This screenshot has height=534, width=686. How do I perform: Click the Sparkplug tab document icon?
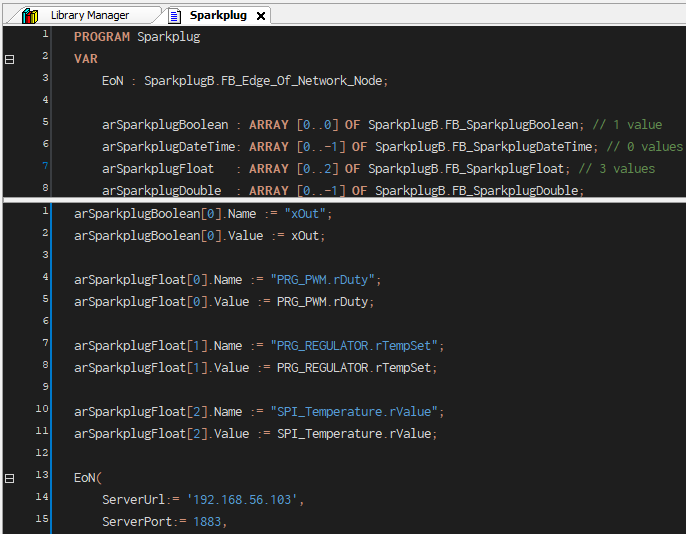pyautogui.click(x=175, y=16)
